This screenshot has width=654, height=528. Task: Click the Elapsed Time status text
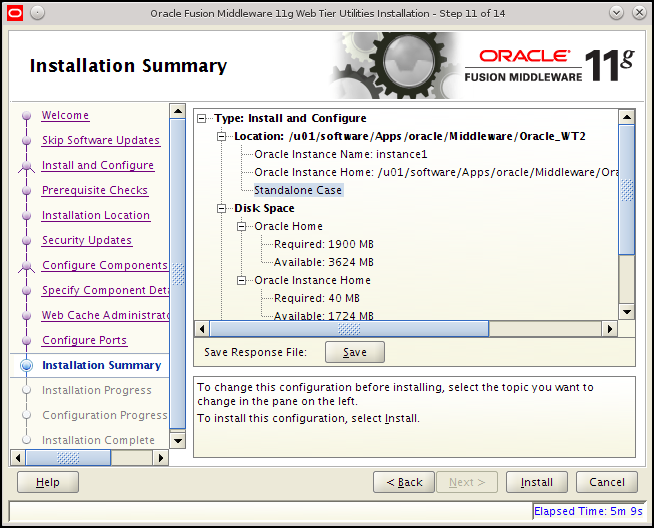pos(588,511)
